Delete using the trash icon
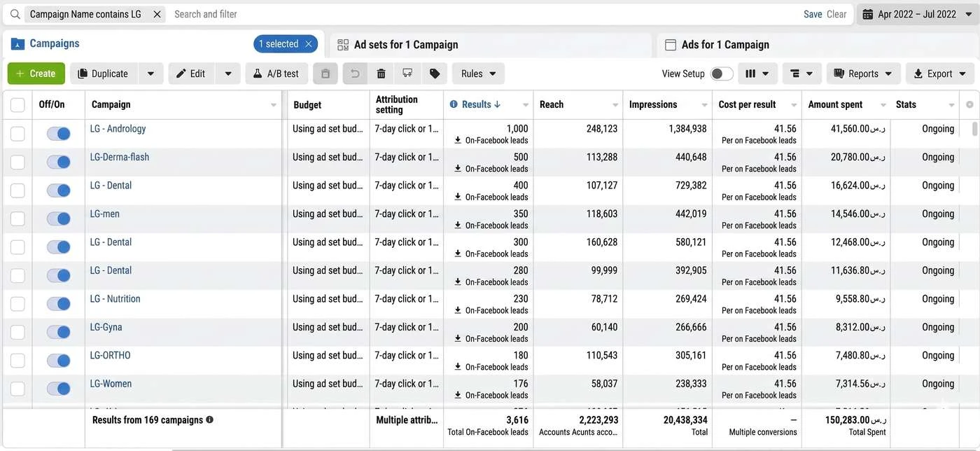Viewport: 980px width, 451px height. [381, 74]
